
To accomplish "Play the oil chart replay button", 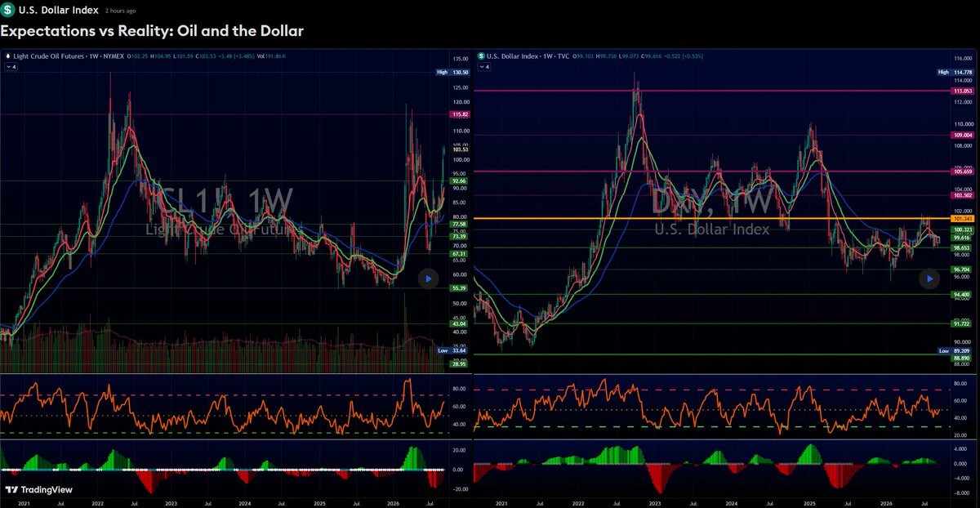I will click(x=428, y=279).
